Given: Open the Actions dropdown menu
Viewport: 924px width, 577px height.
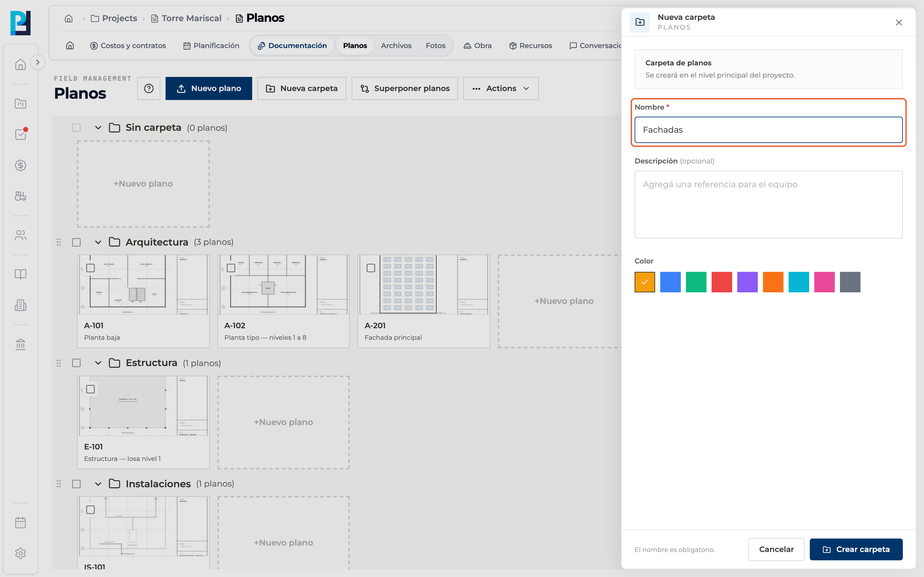Looking at the screenshot, I should [501, 88].
